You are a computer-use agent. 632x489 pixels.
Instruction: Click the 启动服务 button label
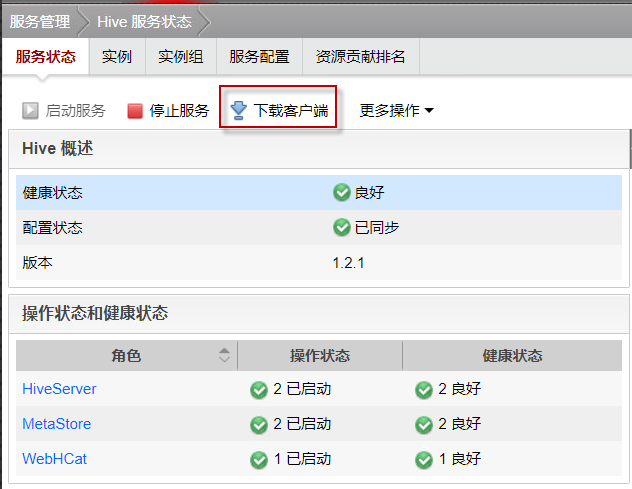[x=75, y=110]
